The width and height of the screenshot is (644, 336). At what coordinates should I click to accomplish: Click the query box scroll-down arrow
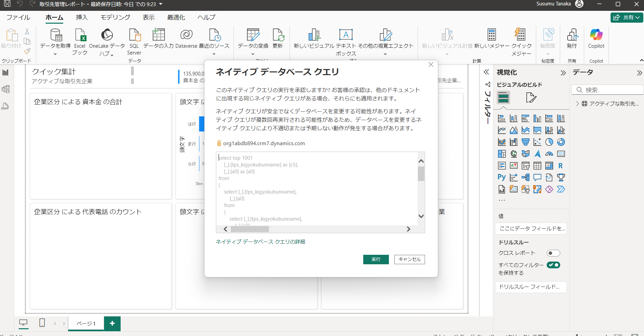pyautogui.click(x=421, y=216)
